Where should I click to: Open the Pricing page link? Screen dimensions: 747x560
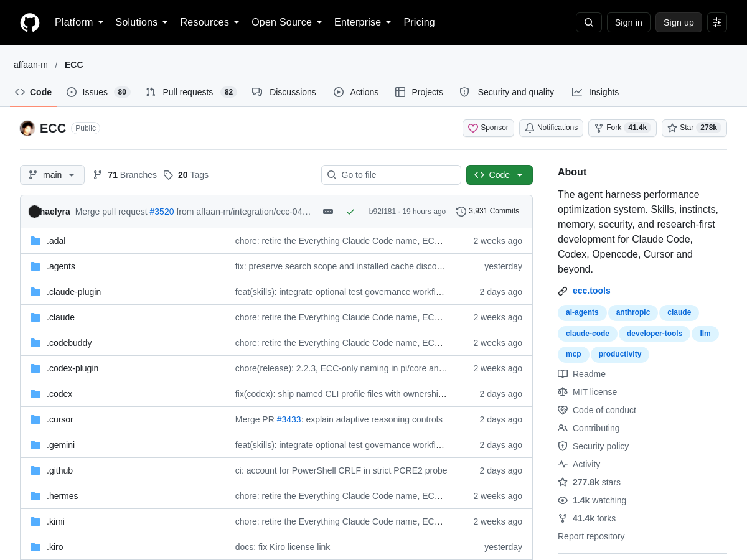point(419,22)
